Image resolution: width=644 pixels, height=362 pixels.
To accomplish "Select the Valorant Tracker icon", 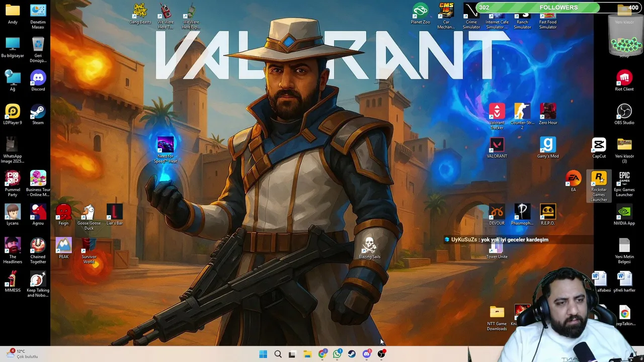I will (497, 117).
